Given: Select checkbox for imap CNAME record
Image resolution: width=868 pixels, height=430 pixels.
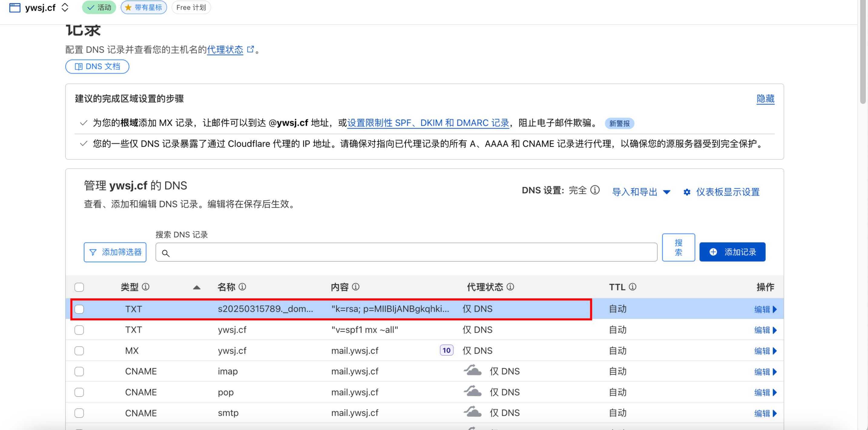Looking at the screenshot, I should [79, 372].
